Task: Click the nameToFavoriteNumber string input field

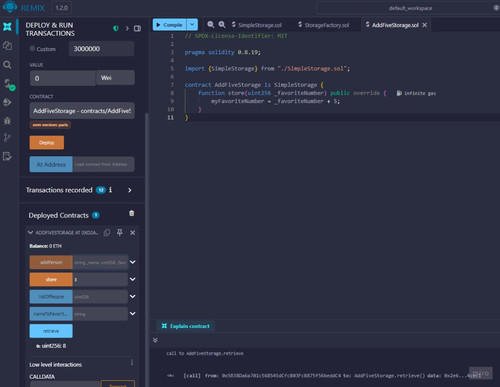Action: (100, 314)
